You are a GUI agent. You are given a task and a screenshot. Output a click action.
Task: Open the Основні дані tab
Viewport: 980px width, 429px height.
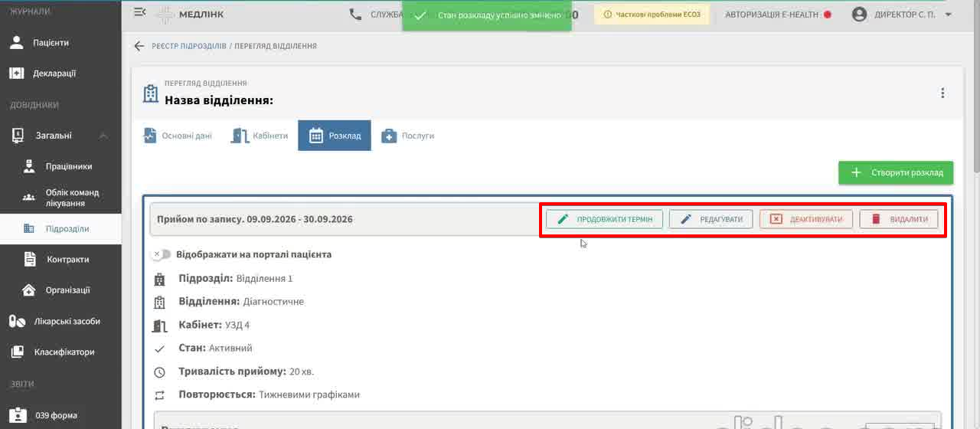(178, 136)
